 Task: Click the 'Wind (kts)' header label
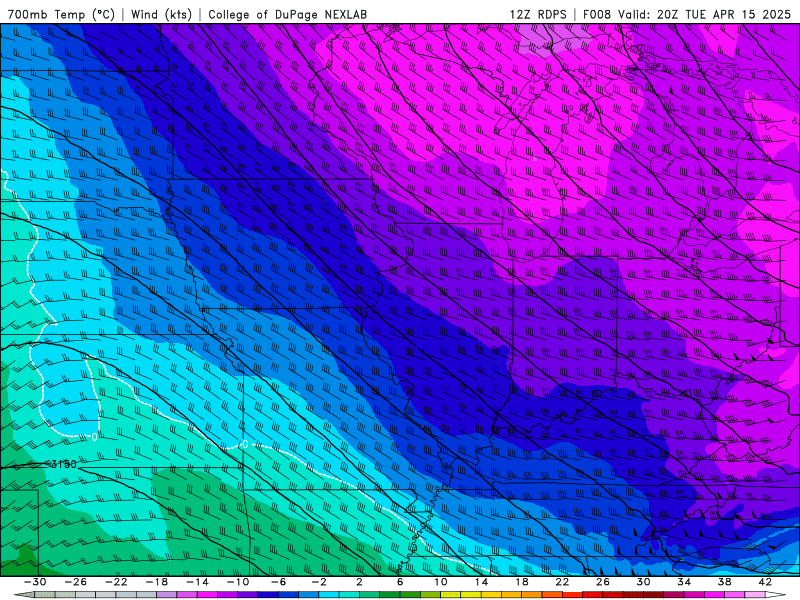[161, 14]
